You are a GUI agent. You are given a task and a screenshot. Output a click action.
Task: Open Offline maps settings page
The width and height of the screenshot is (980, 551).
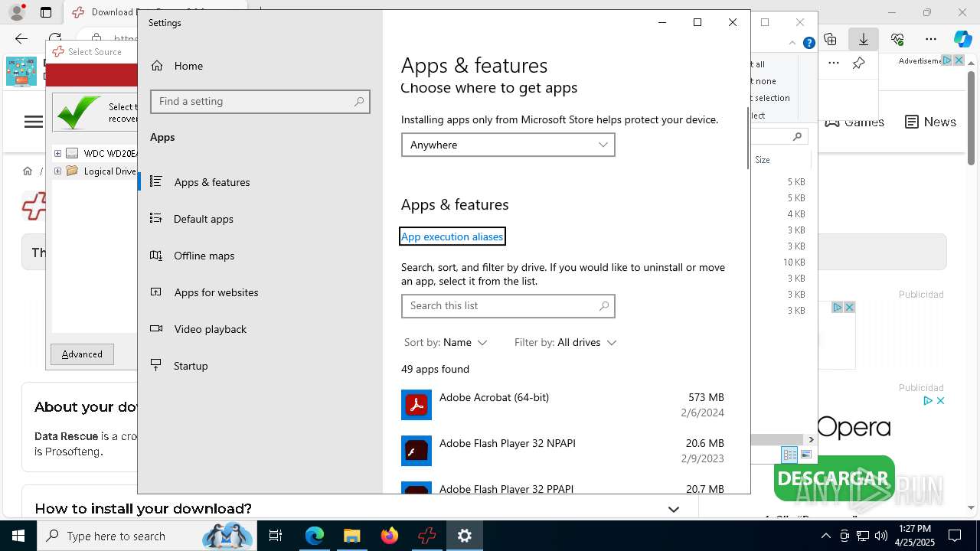(260, 256)
